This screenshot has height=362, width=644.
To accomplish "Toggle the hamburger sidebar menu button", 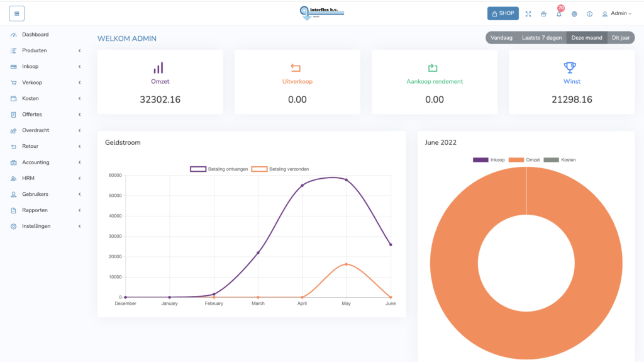I will coord(17,14).
